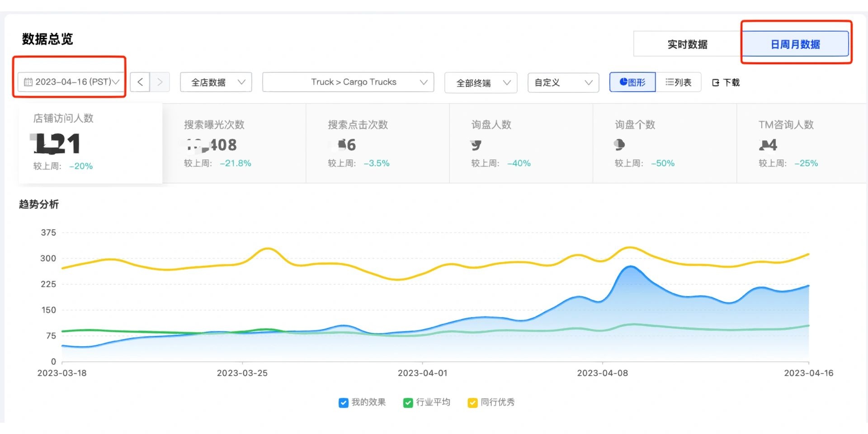868x434 pixels.
Task: Click the 75 y-axis label
Action: (51, 335)
